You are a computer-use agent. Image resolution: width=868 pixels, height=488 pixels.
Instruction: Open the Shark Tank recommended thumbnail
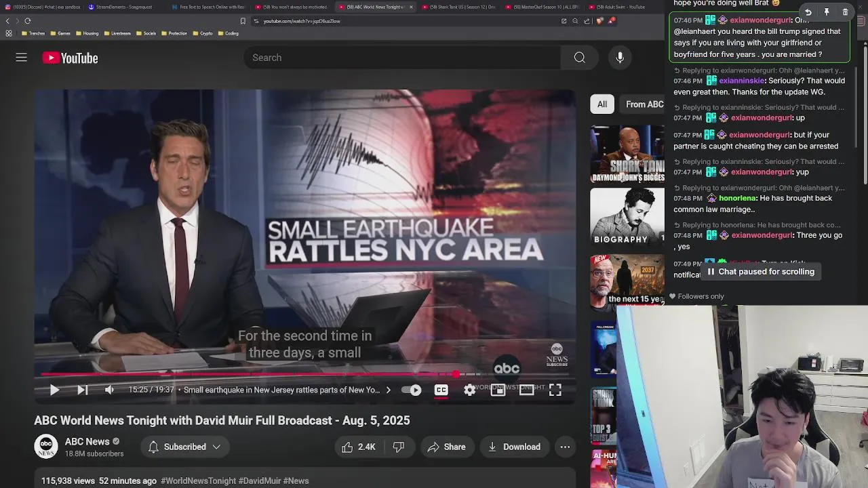pos(627,154)
